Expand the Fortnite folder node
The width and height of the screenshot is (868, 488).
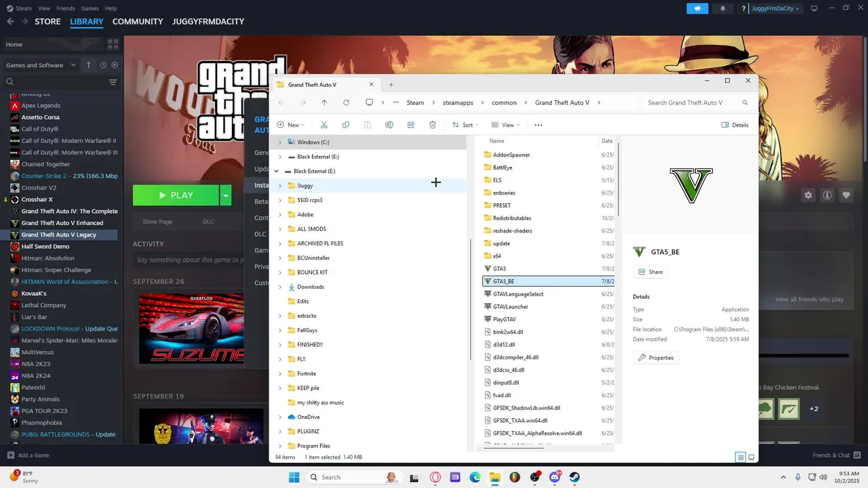click(280, 373)
